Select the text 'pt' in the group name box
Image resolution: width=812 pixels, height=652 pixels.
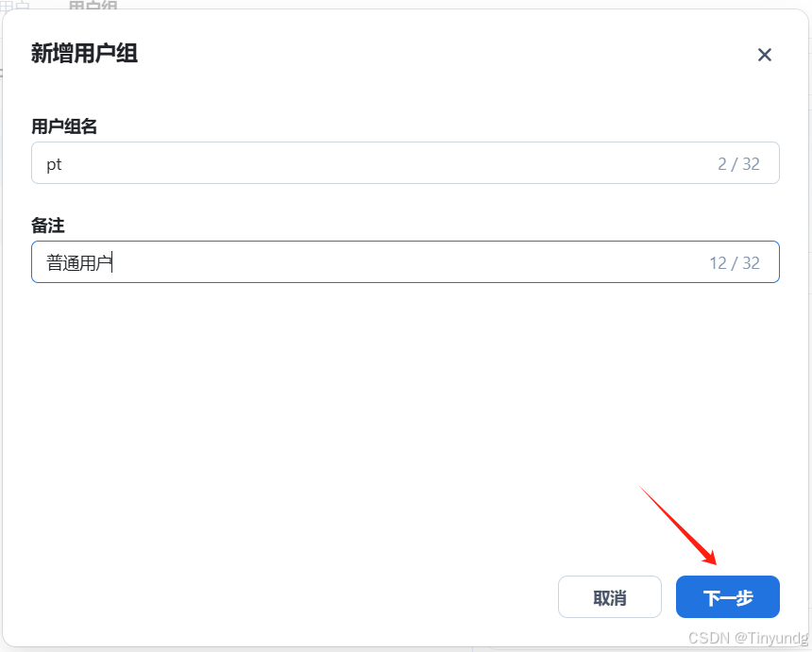point(54,163)
